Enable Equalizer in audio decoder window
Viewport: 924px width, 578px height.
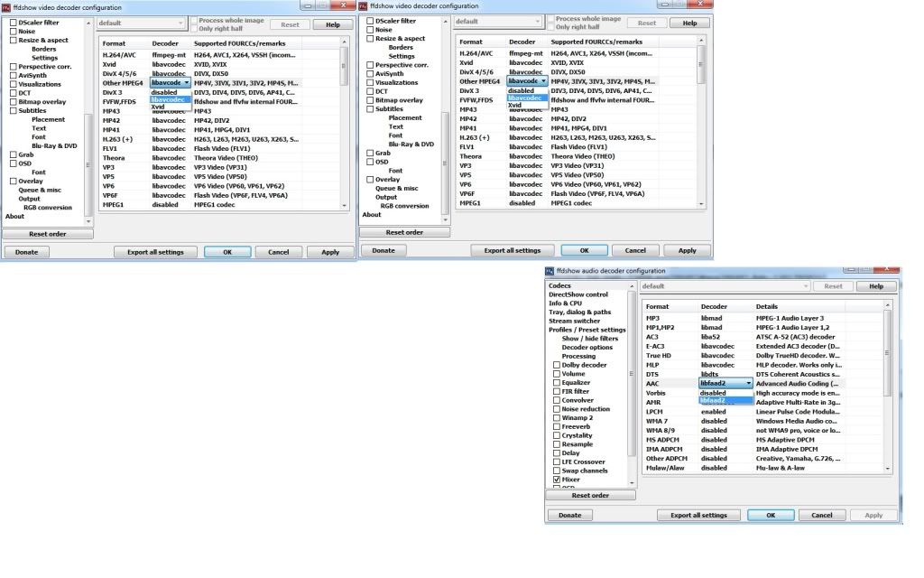[556, 382]
